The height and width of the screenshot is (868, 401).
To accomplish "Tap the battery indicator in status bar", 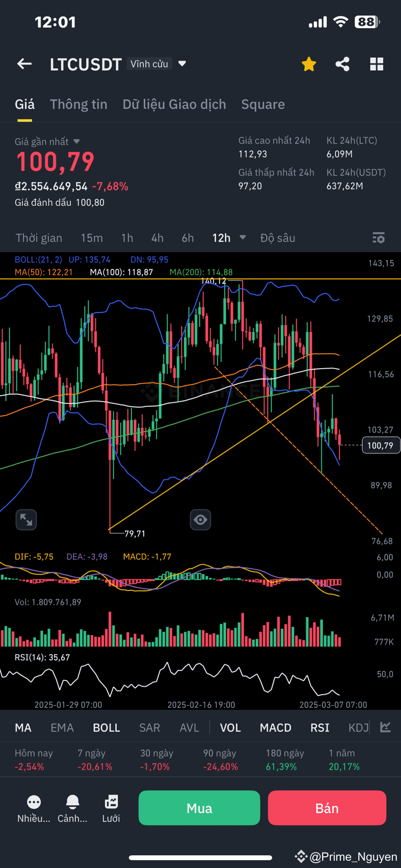I will (367, 22).
